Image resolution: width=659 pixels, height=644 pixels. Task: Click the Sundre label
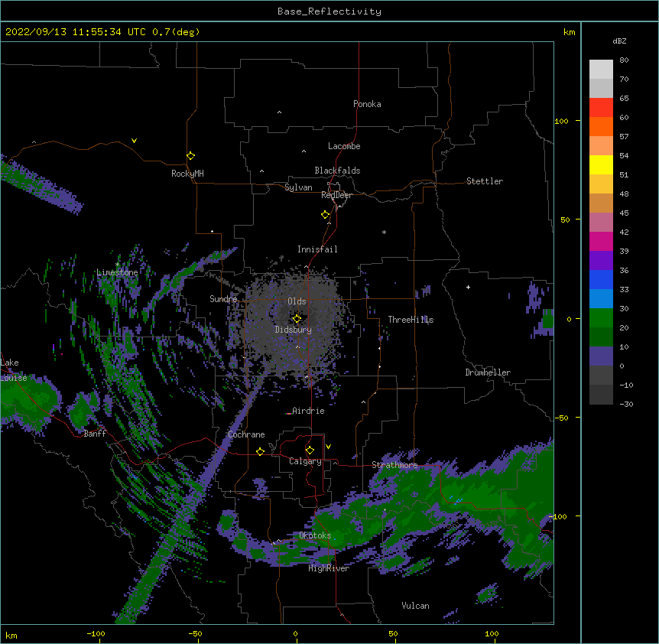tap(223, 299)
